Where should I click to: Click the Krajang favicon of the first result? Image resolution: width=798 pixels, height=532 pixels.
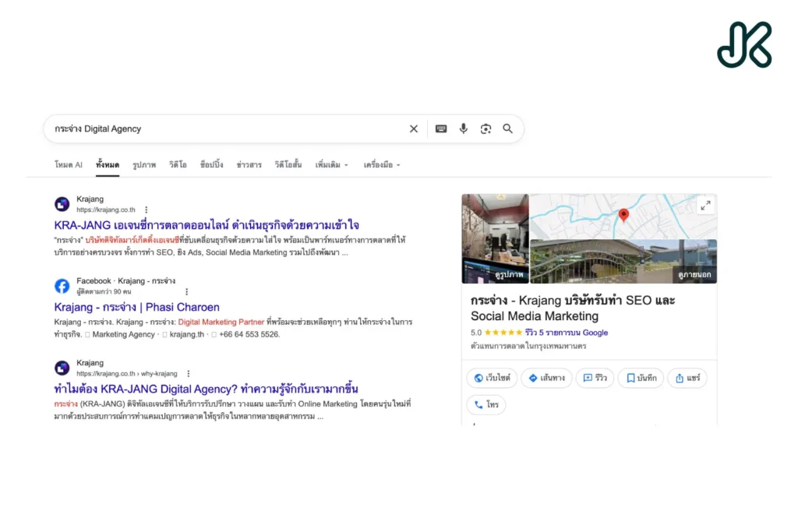point(62,204)
